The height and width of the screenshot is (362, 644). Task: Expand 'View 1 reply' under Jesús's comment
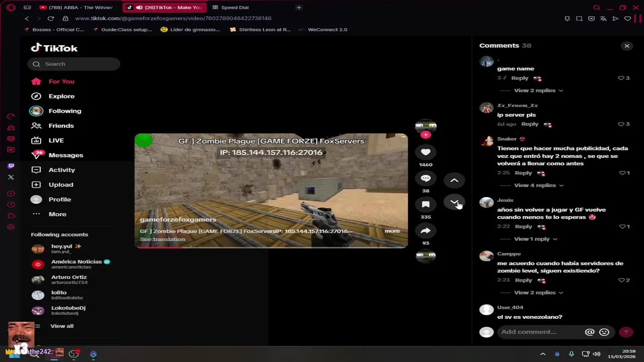[535, 239]
